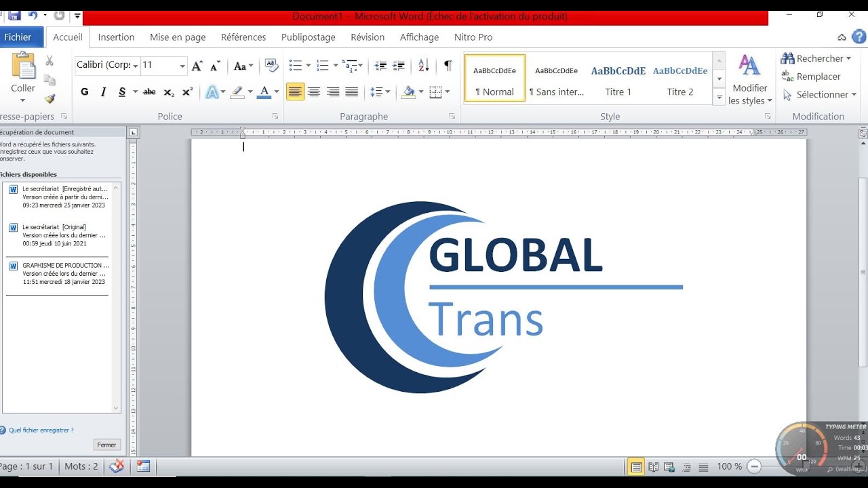Toggle show paragraph marks pilcrow
Image resolution: width=868 pixels, height=488 pixels.
pos(448,66)
